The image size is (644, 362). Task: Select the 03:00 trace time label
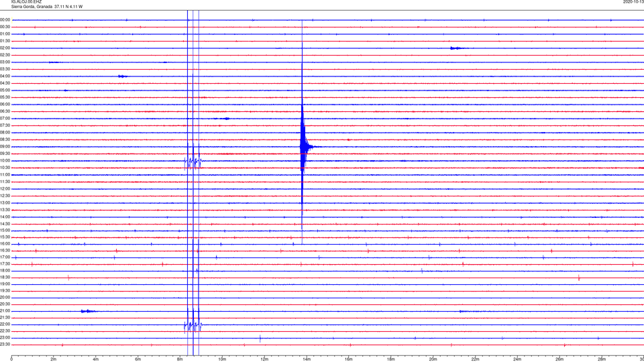pos(5,62)
